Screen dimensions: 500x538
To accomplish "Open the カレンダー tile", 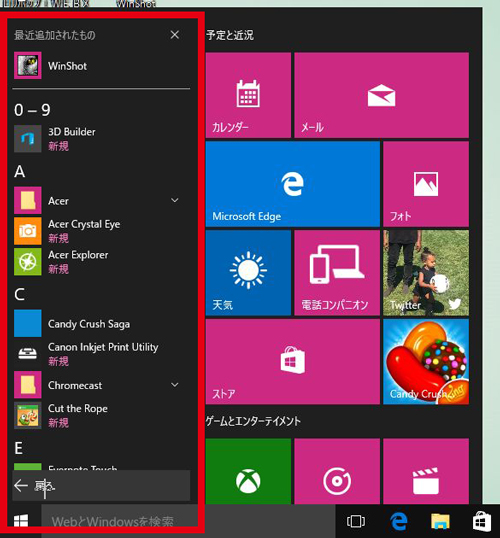I will click(248, 95).
